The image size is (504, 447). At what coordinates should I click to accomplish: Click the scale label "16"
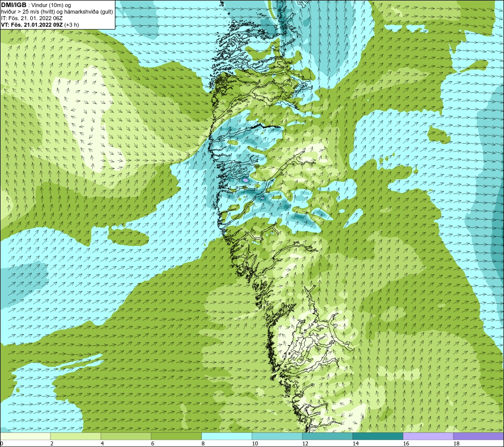[x=406, y=443]
